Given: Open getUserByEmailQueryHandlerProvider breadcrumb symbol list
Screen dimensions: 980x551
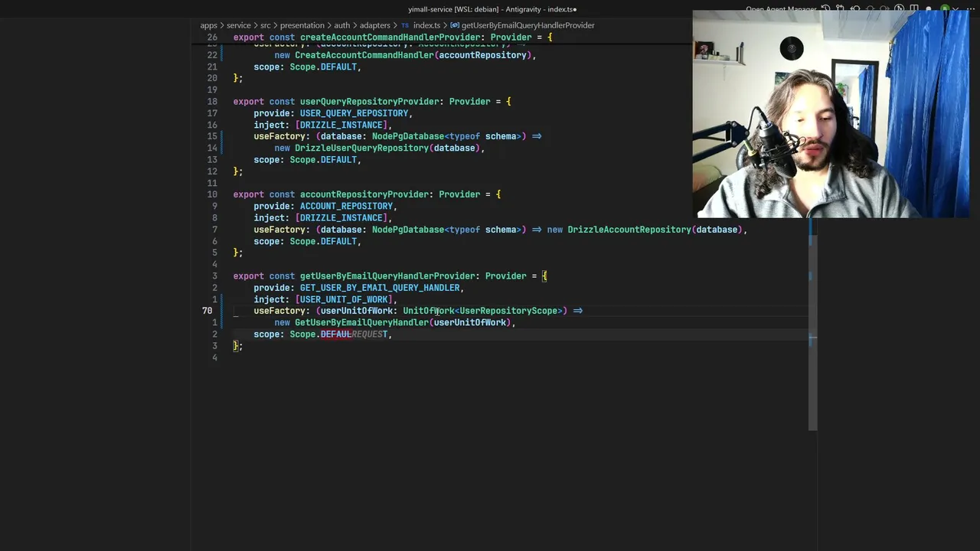Looking at the screenshot, I should 528,25.
